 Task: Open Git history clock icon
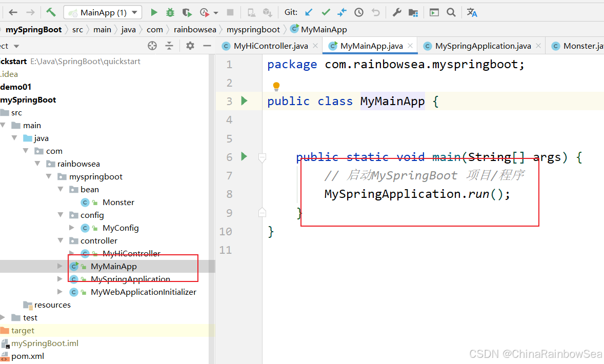click(x=359, y=12)
